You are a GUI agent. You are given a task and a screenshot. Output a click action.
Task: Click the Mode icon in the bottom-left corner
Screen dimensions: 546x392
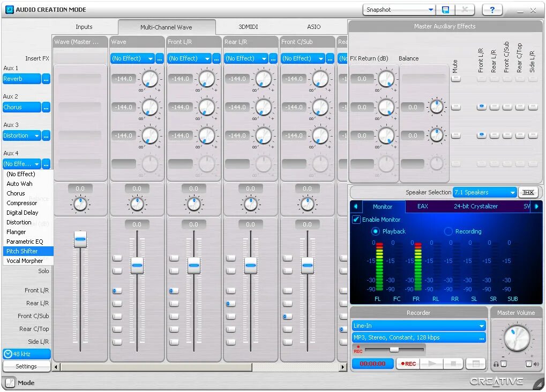coord(10,382)
